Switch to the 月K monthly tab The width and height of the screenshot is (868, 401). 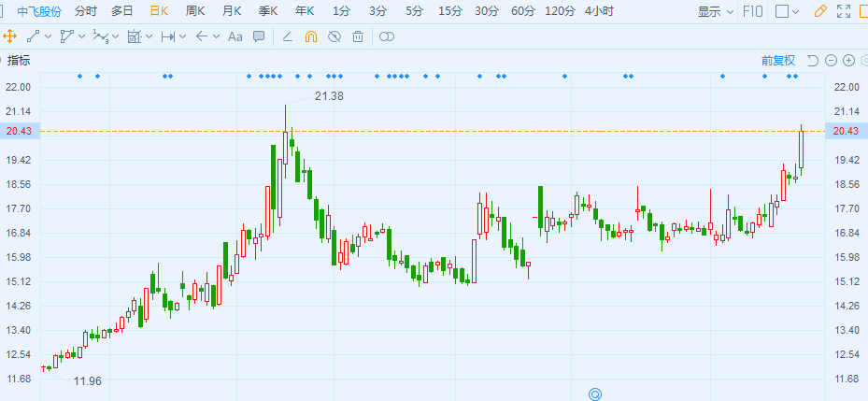pos(232,11)
